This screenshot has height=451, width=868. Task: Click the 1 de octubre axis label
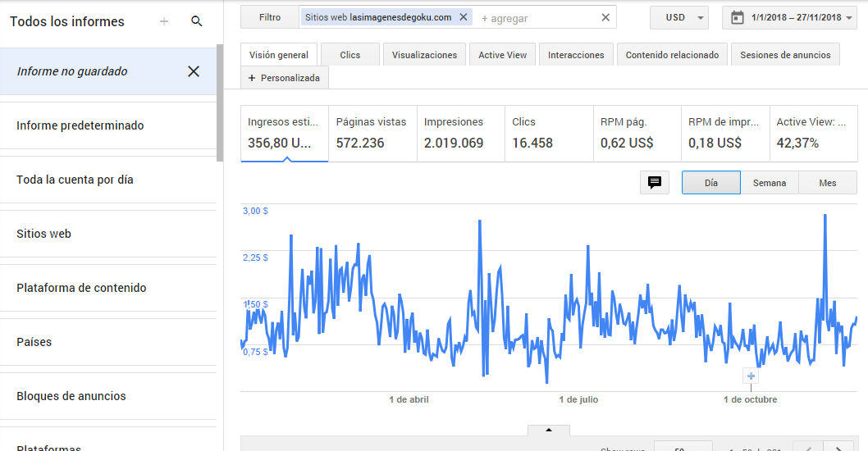pyautogui.click(x=750, y=399)
